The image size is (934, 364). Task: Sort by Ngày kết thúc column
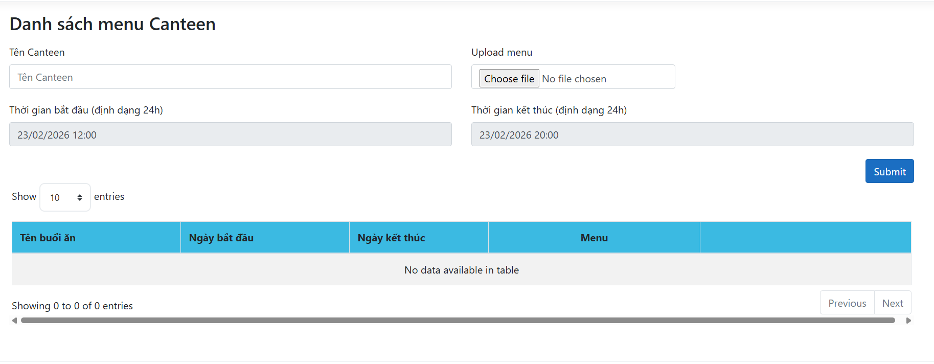(x=419, y=238)
